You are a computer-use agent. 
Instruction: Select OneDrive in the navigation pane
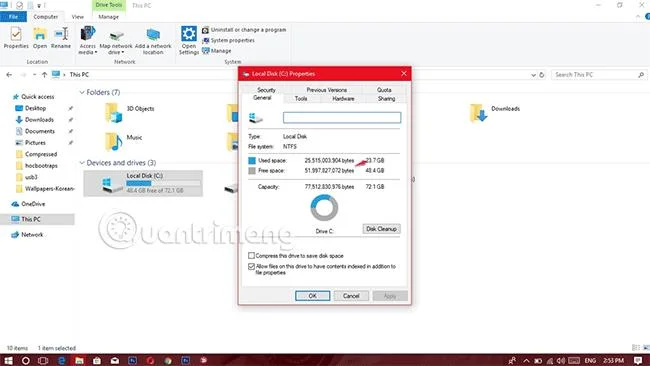tap(28, 204)
